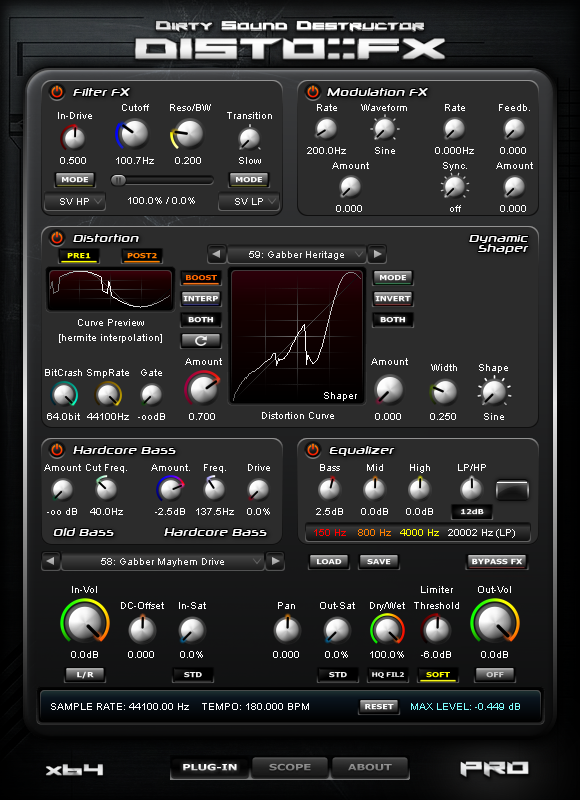The width and height of the screenshot is (580, 800).
Task: Click the SmpRate knob
Action: 108,395
